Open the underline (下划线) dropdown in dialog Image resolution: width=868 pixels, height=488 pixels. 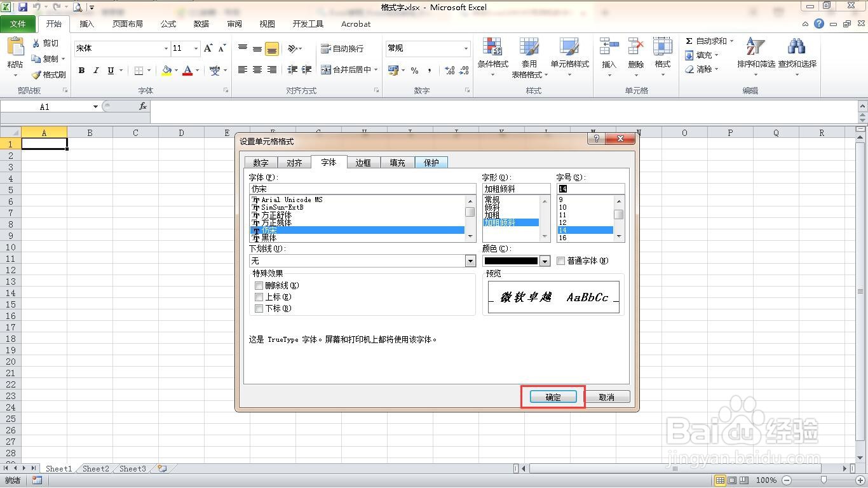coord(470,261)
